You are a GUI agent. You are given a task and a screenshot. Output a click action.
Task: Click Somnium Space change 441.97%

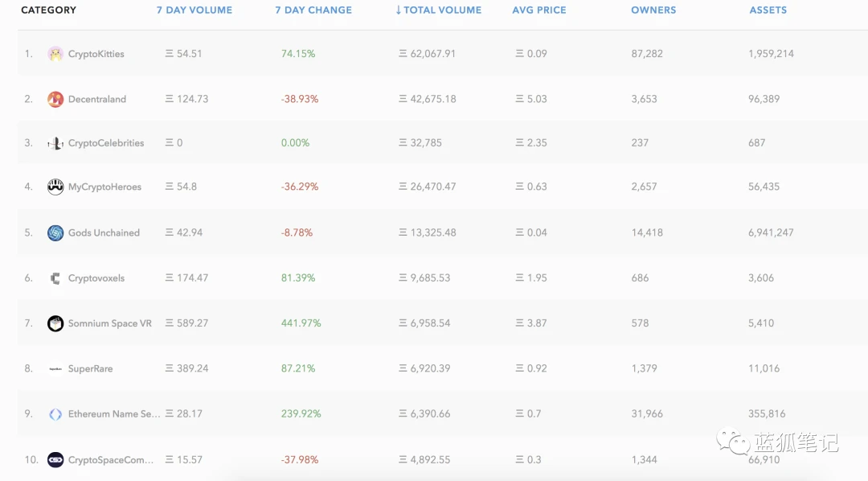point(301,323)
